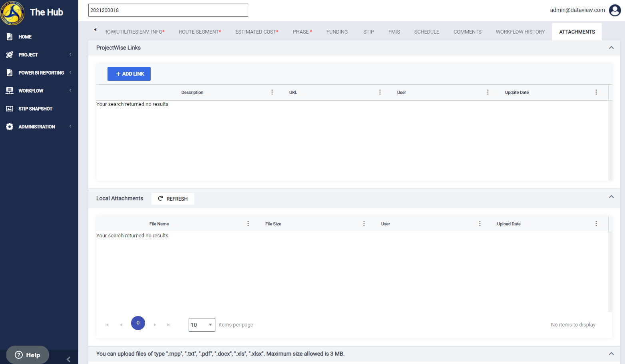Click the Add Link button
Image resolution: width=625 pixels, height=364 pixels.
click(x=129, y=74)
